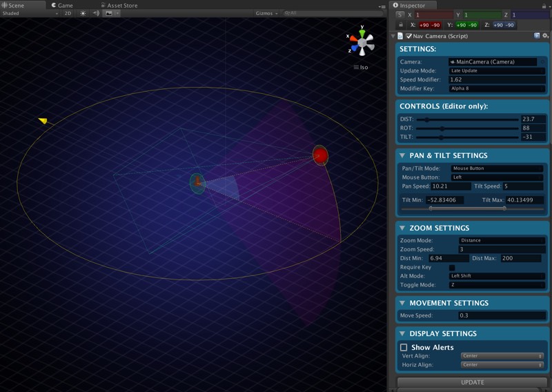Click the rotation lock icon beside X

point(401,25)
